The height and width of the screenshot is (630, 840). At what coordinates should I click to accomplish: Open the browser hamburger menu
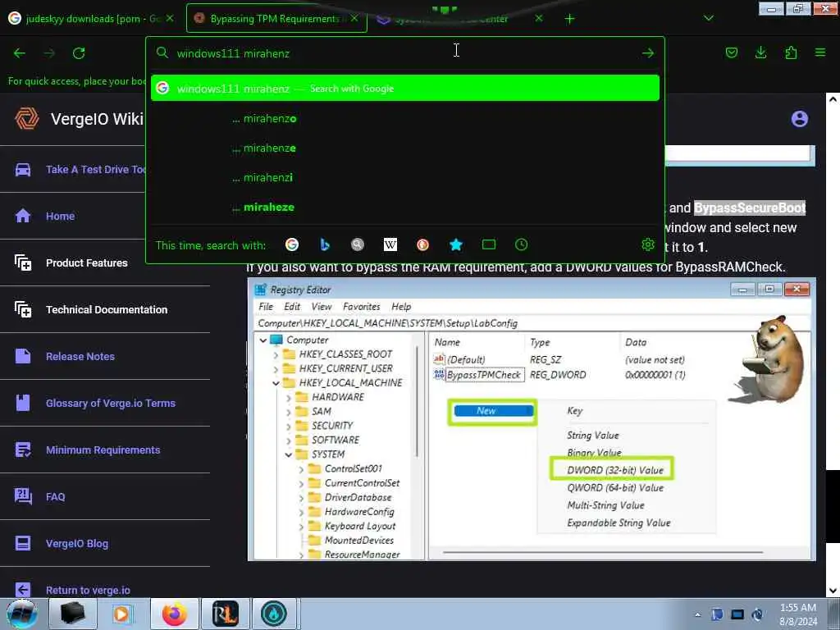click(x=820, y=52)
